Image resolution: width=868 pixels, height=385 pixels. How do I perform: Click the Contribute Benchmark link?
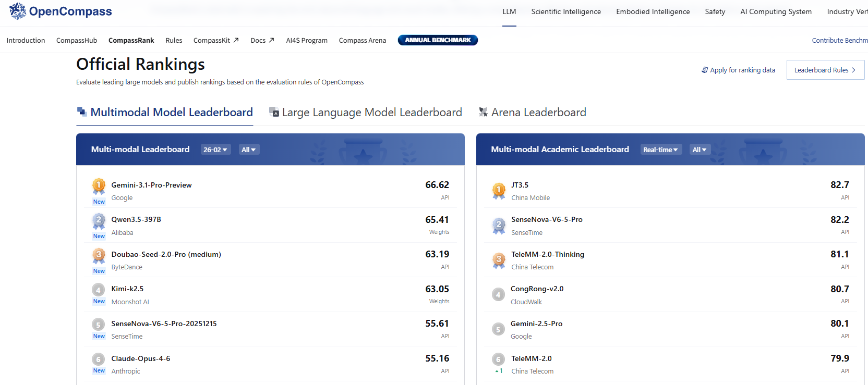point(840,40)
